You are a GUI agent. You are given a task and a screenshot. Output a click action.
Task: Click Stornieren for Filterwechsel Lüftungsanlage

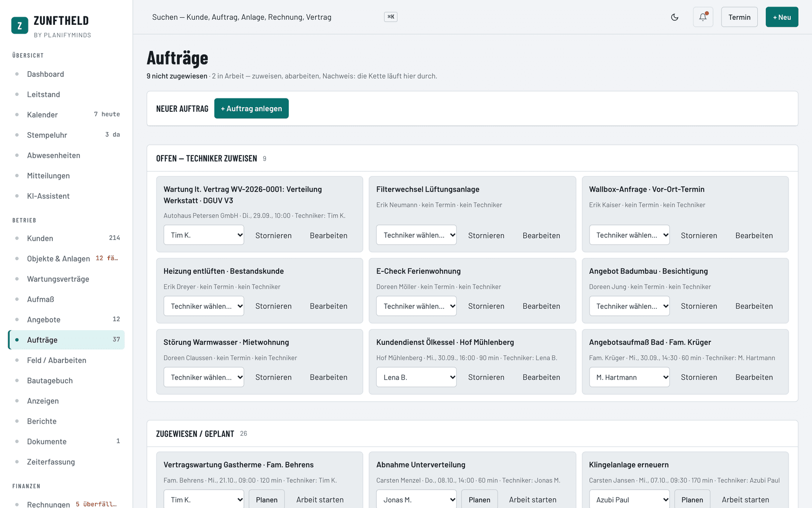(x=486, y=235)
